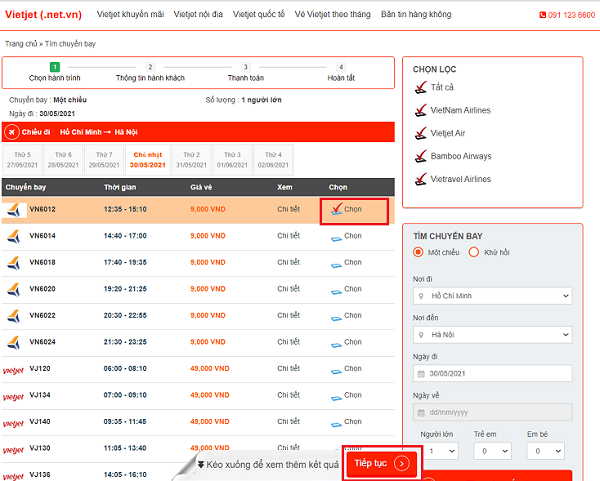Screen dimensions: 600x481
Task: Open the Bản tin hàng không menu
Action: pyautogui.click(x=416, y=14)
